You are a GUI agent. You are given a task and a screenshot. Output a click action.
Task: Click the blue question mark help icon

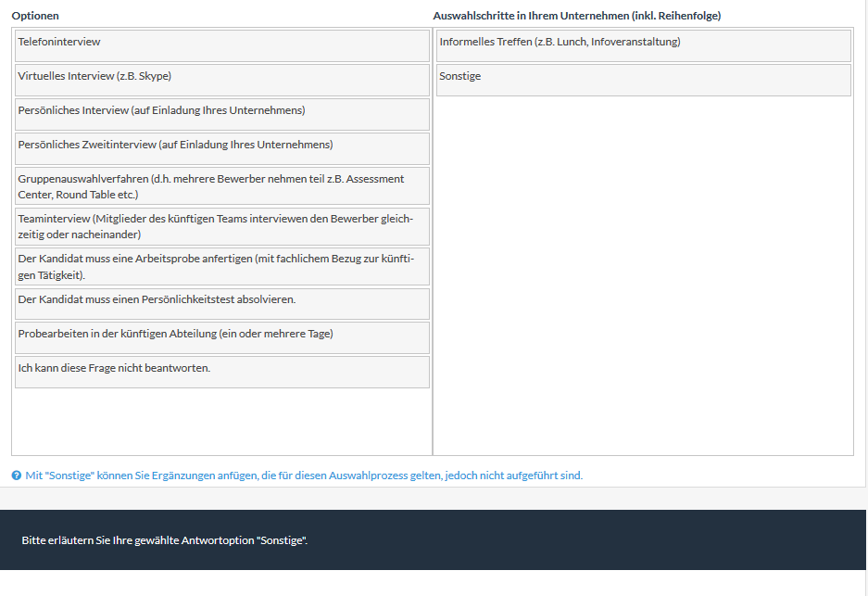click(x=17, y=476)
